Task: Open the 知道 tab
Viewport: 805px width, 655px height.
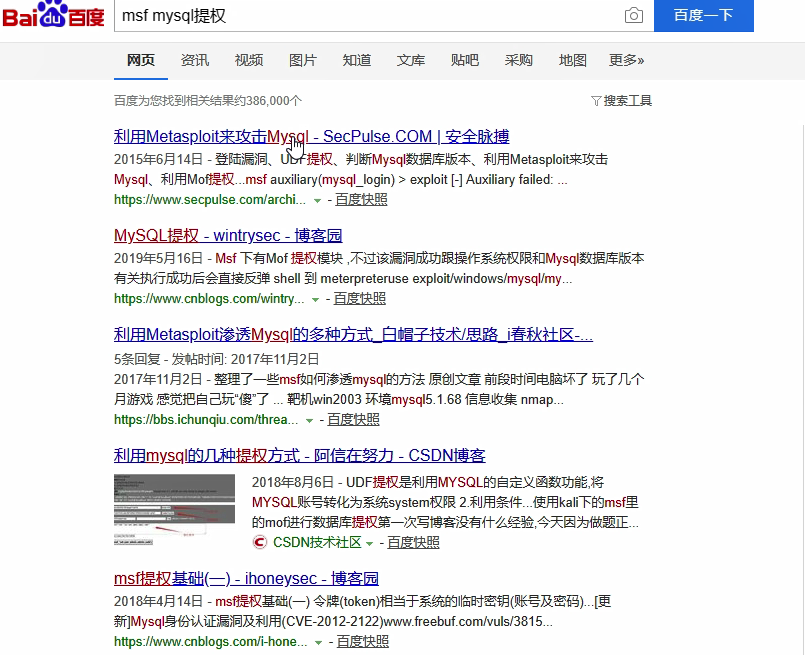Action: [x=356, y=61]
